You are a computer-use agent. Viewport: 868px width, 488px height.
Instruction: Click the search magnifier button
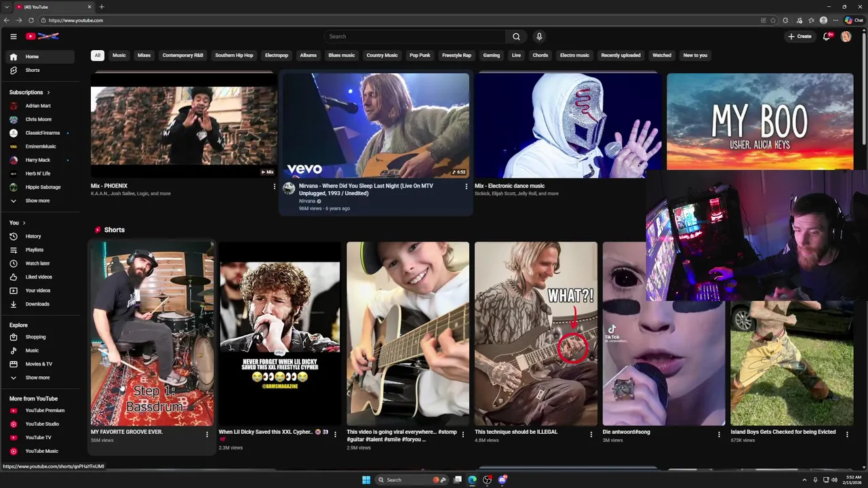pyautogui.click(x=516, y=37)
